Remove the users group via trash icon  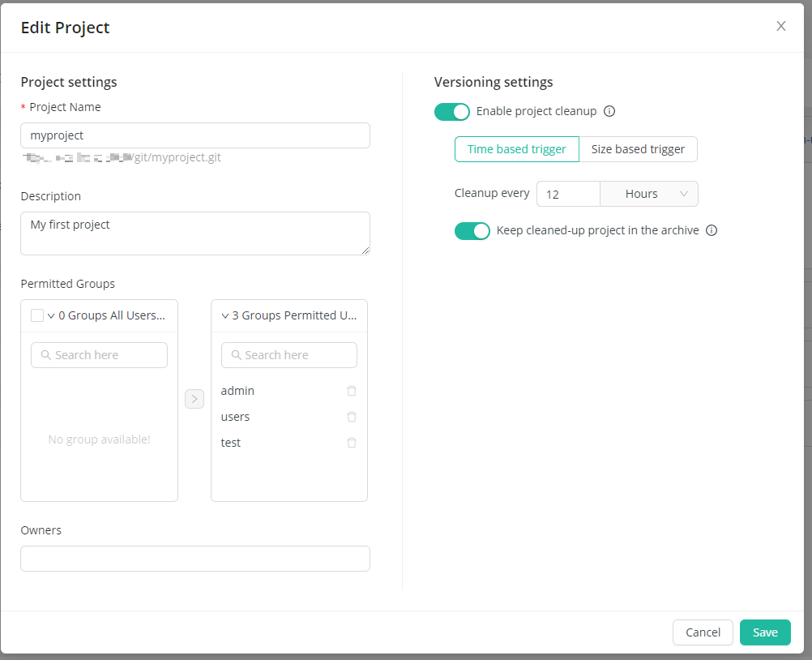[352, 416]
